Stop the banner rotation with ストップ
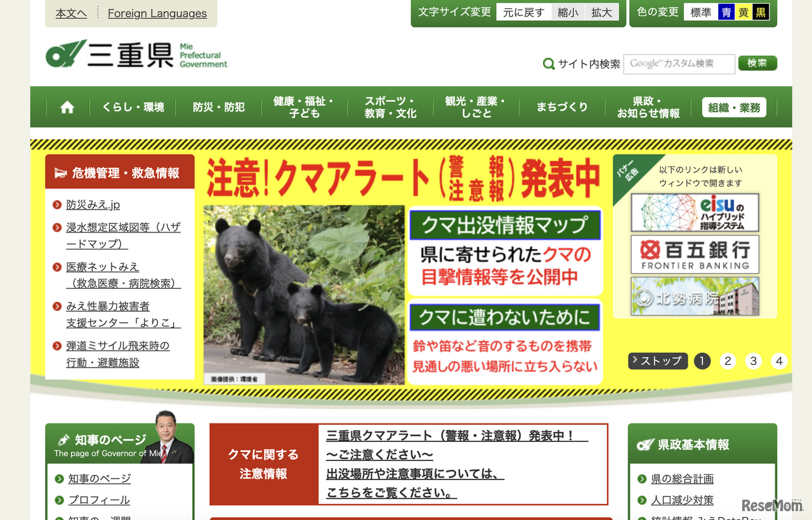 pos(658,361)
